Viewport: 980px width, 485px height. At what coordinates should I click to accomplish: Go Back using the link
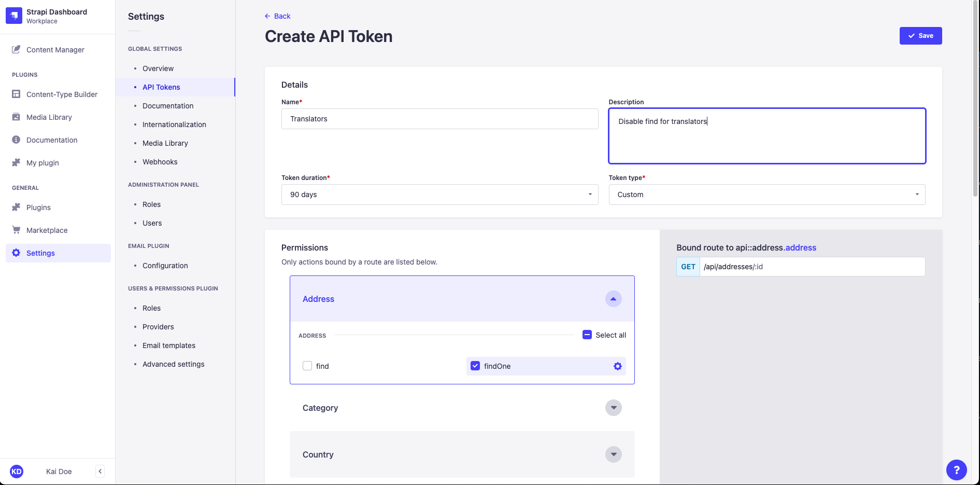tap(277, 16)
